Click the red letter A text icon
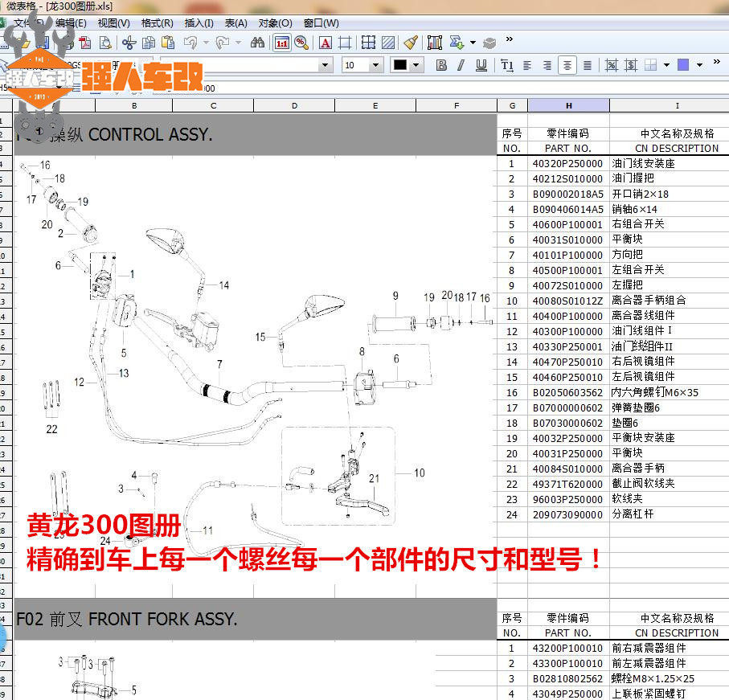The image size is (729, 700). 326,43
